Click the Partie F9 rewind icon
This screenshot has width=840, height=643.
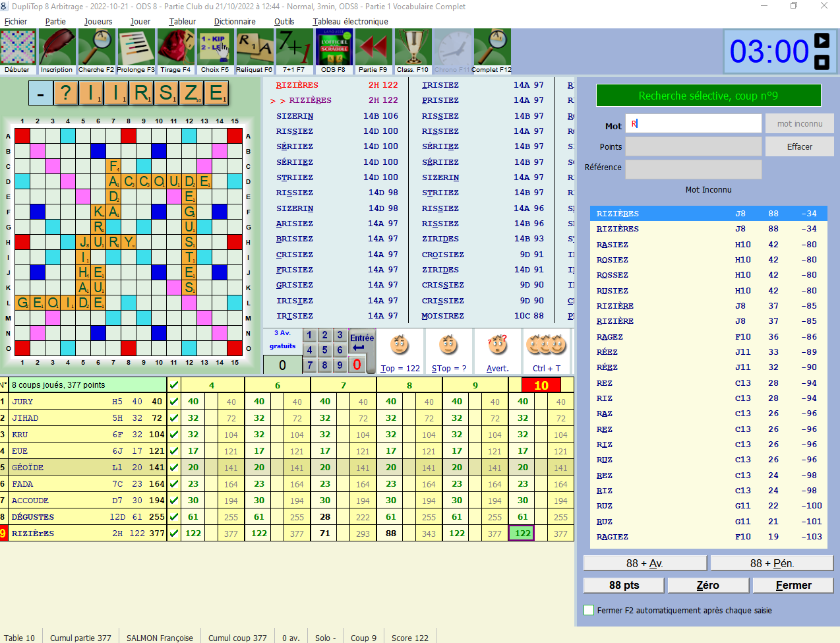tap(373, 51)
